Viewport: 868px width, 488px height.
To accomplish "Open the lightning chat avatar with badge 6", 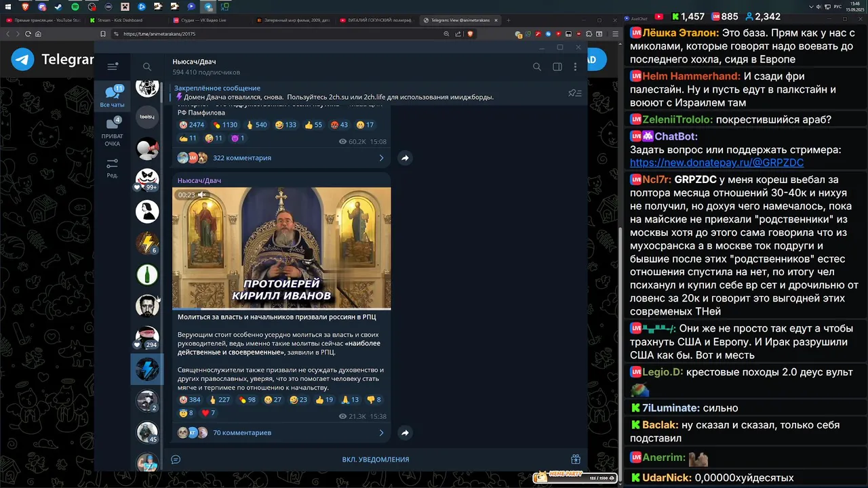I will coord(147,243).
